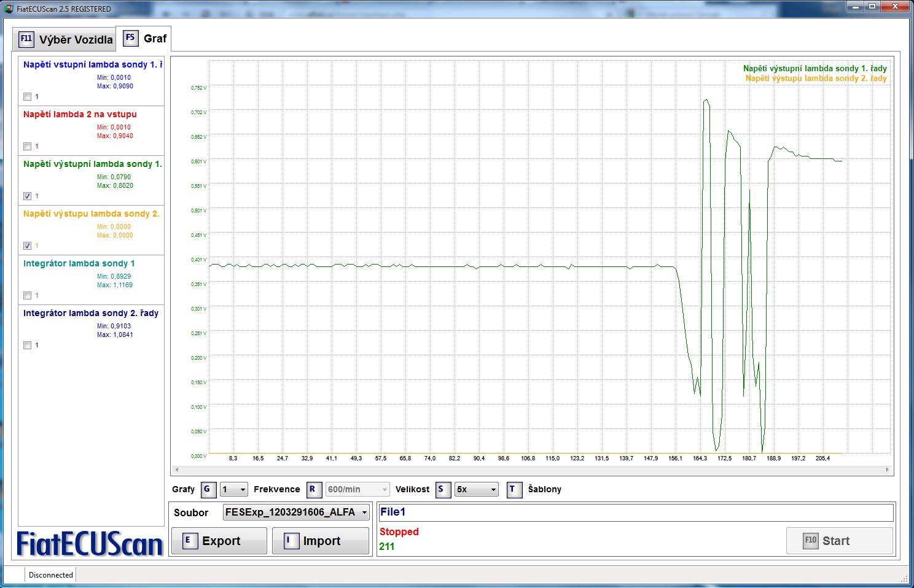Click the FiatECUScan app icon in title bar

9,9
